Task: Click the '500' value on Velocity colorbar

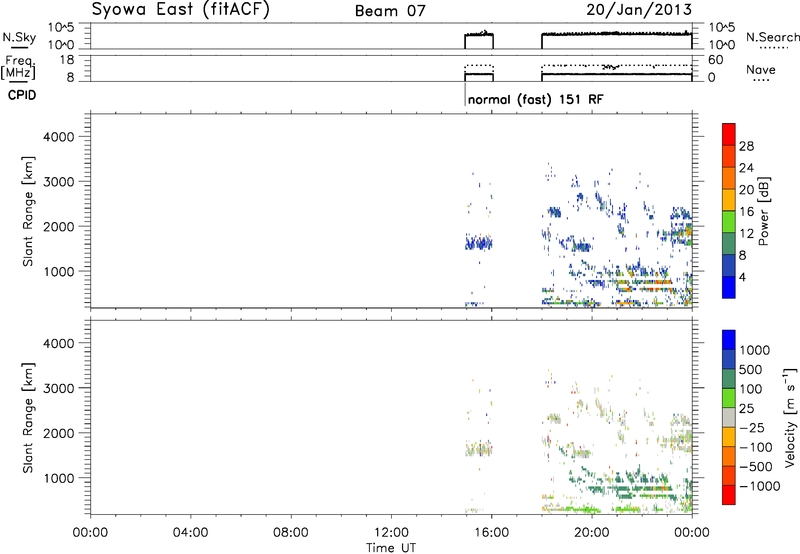Action: pos(751,370)
